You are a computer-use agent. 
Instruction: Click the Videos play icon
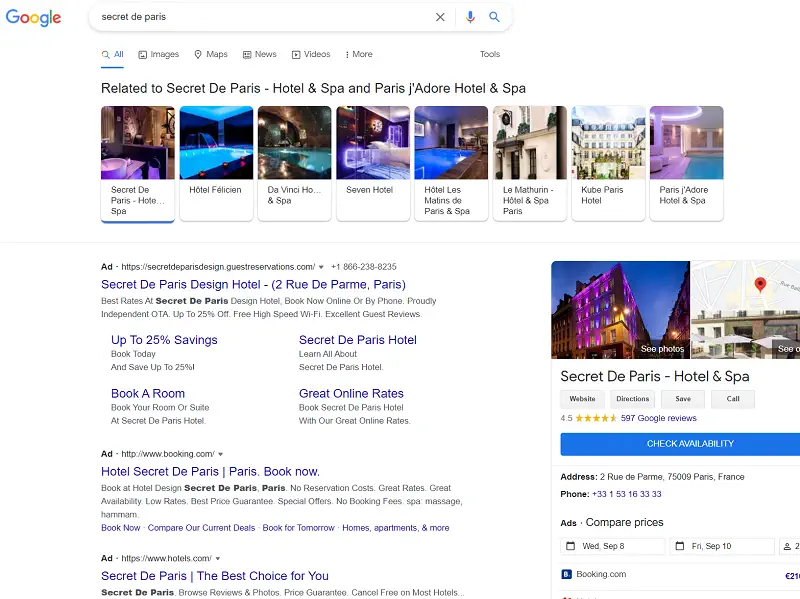point(296,55)
